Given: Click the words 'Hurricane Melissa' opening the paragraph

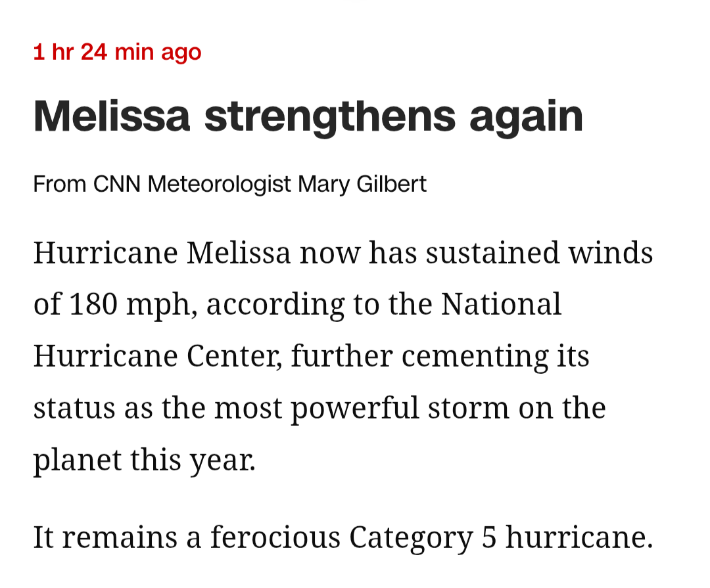Looking at the screenshot, I should point(162,254).
